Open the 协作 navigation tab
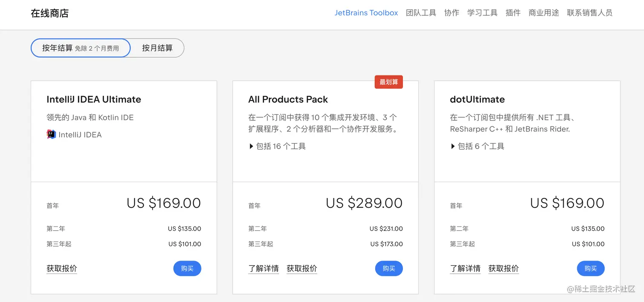The height and width of the screenshot is (302, 644). 451,13
